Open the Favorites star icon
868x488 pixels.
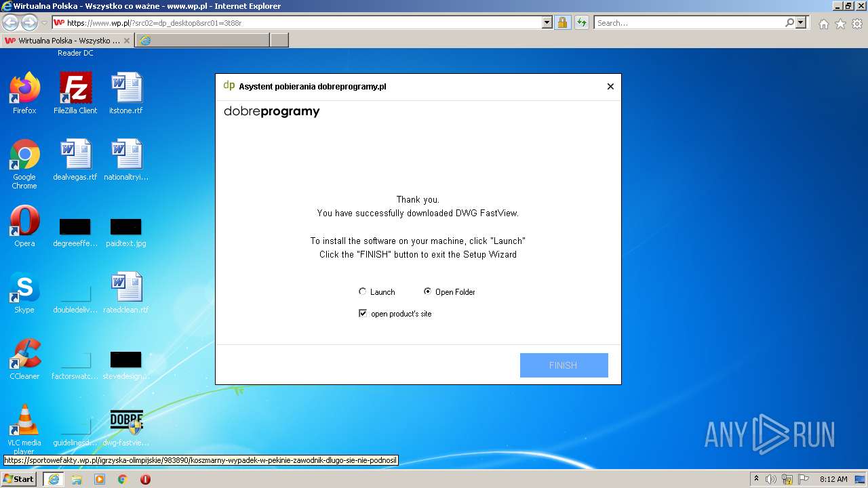pyautogui.click(x=840, y=24)
